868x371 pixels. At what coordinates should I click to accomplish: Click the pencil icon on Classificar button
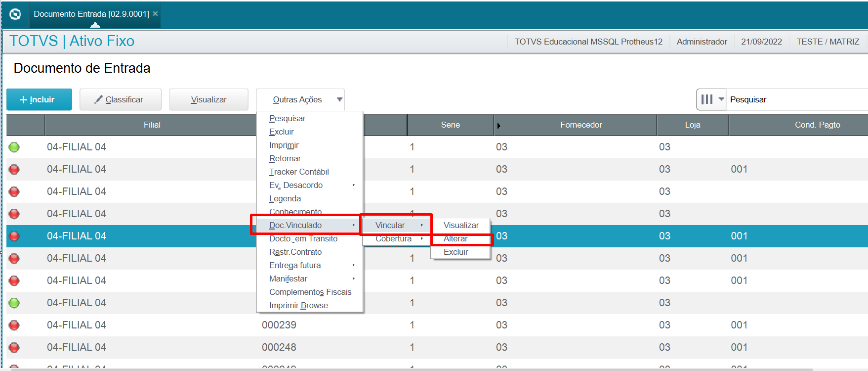tap(99, 99)
